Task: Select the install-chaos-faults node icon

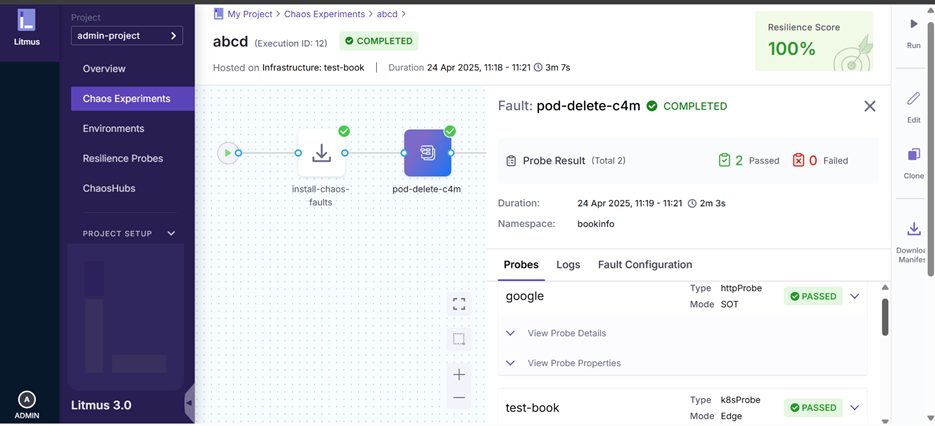Action: (321, 153)
